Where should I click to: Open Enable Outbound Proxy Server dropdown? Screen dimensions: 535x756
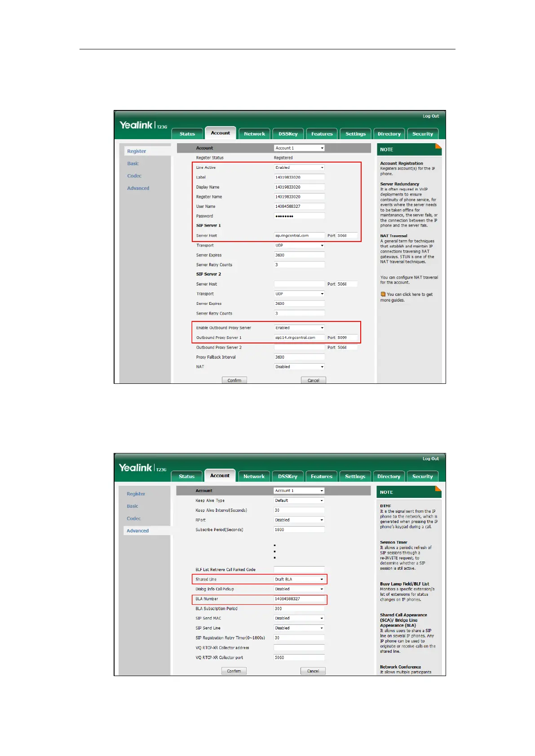coord(299,328)
